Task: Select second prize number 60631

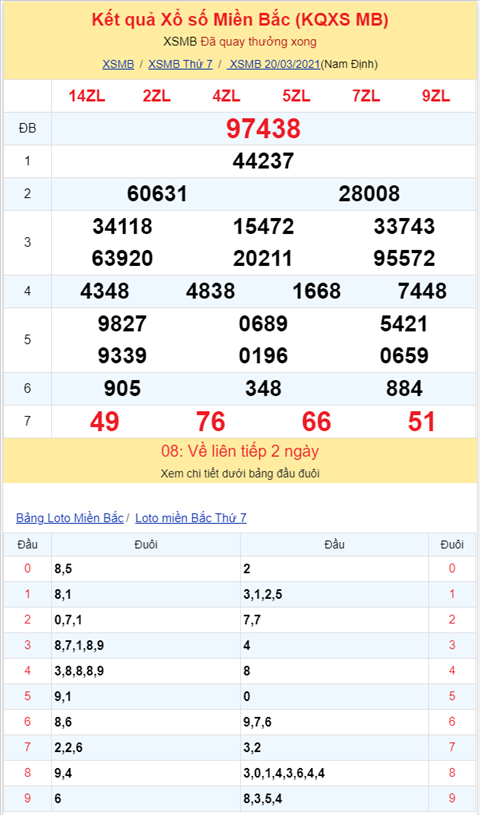Action: (157, 194)
